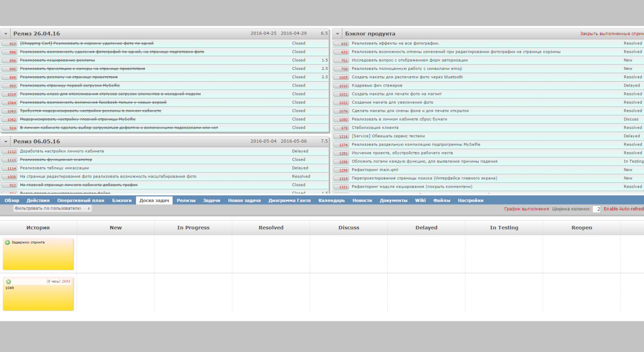Open the Действия tab
This screenshot has height=352, width=644.
coord(38,200)
